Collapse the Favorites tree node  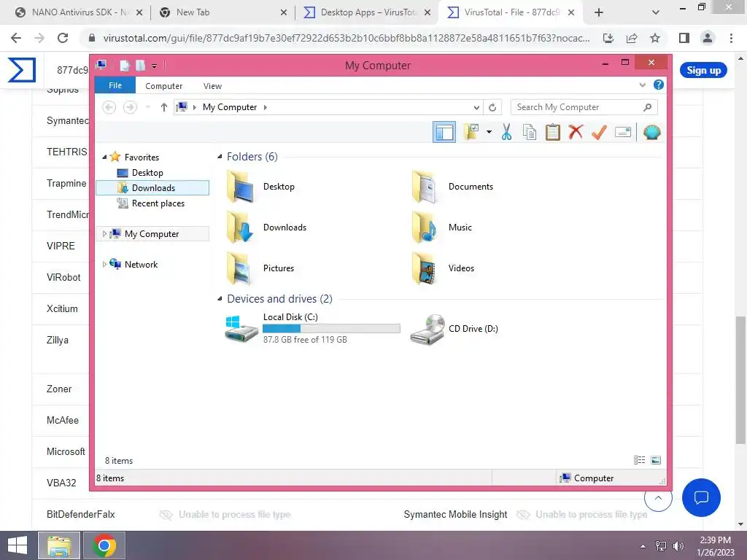coord(104,157)
